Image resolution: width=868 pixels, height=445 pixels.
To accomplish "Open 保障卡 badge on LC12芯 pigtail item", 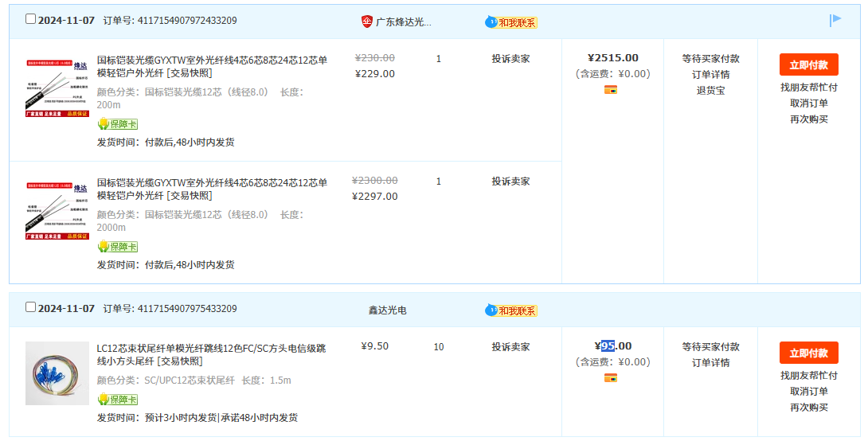I will pos(117,400).
